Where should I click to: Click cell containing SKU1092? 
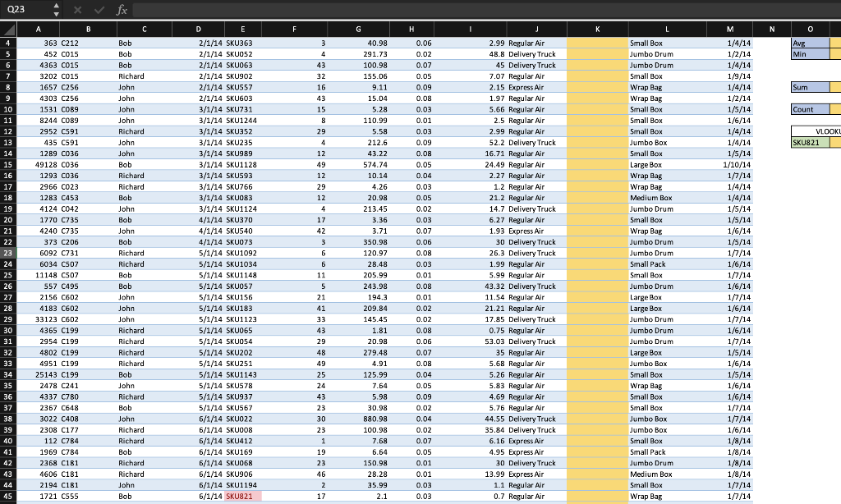tap(243, 253)
